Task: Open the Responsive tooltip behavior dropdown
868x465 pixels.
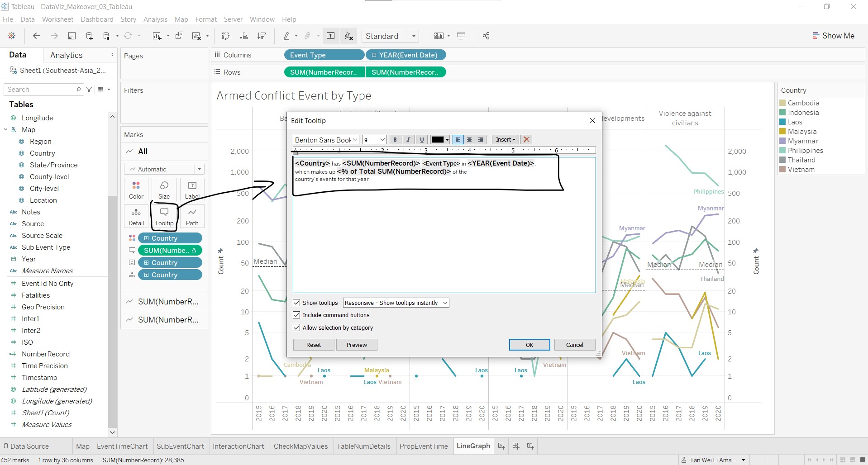Action: click(x=396, y=303)
